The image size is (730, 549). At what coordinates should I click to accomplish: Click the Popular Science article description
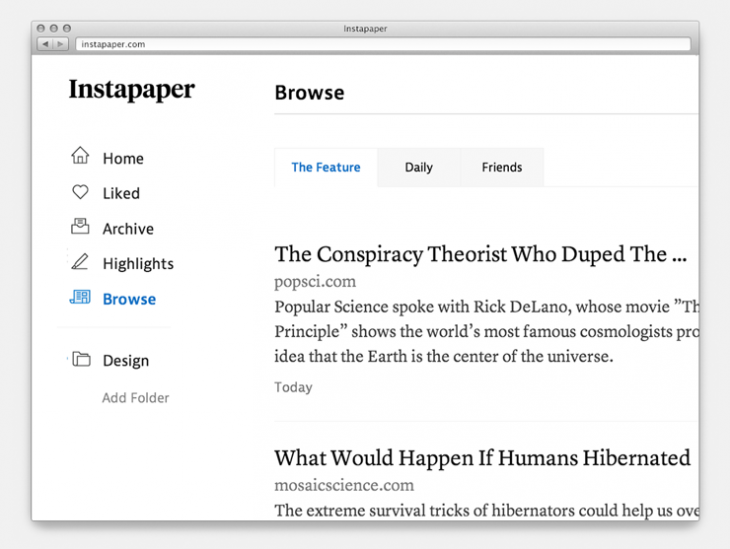(x=486, y=332)
